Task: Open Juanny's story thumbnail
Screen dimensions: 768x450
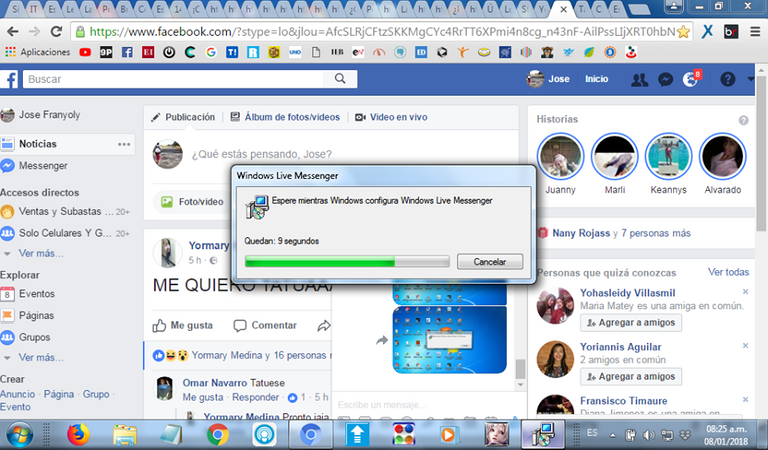Action: [x=560, y=157]
